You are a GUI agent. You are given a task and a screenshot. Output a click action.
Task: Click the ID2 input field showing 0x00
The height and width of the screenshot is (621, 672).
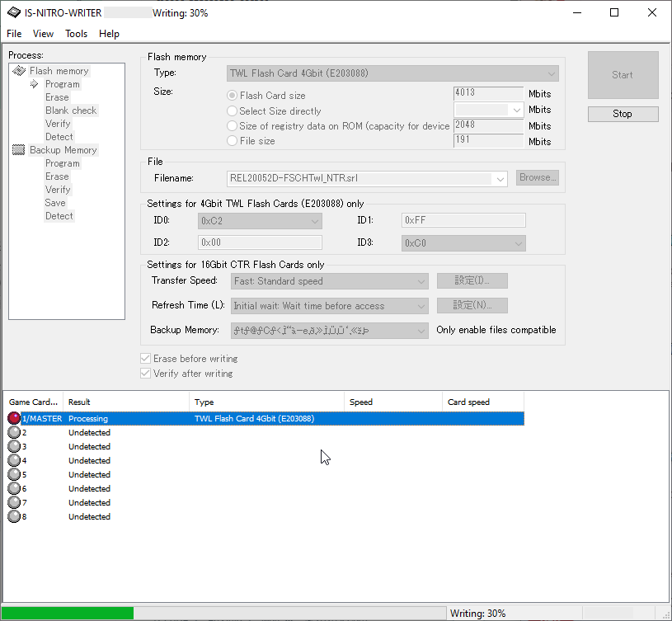coord(260,242)
